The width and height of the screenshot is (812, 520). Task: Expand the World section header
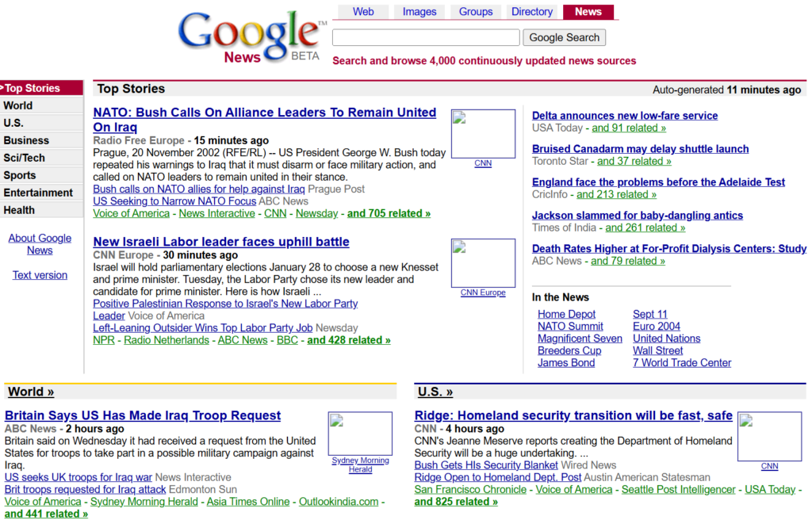click(31, 392)
